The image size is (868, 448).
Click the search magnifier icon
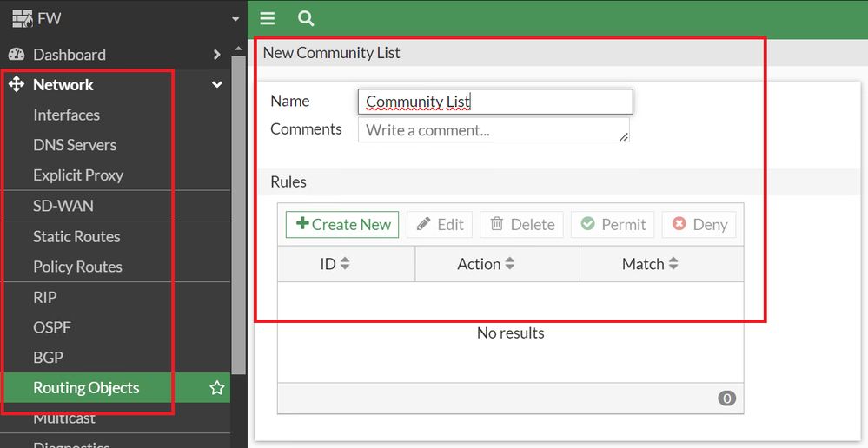pos(305,18)
